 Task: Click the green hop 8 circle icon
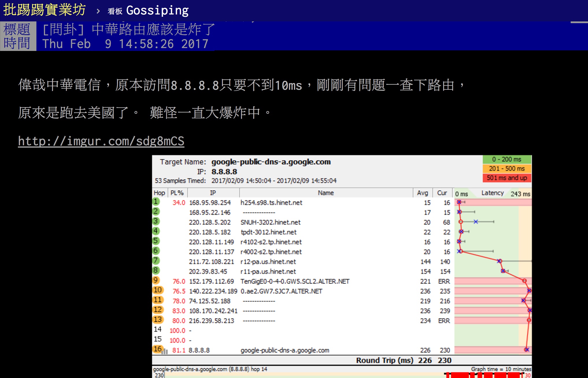[156, 271]
